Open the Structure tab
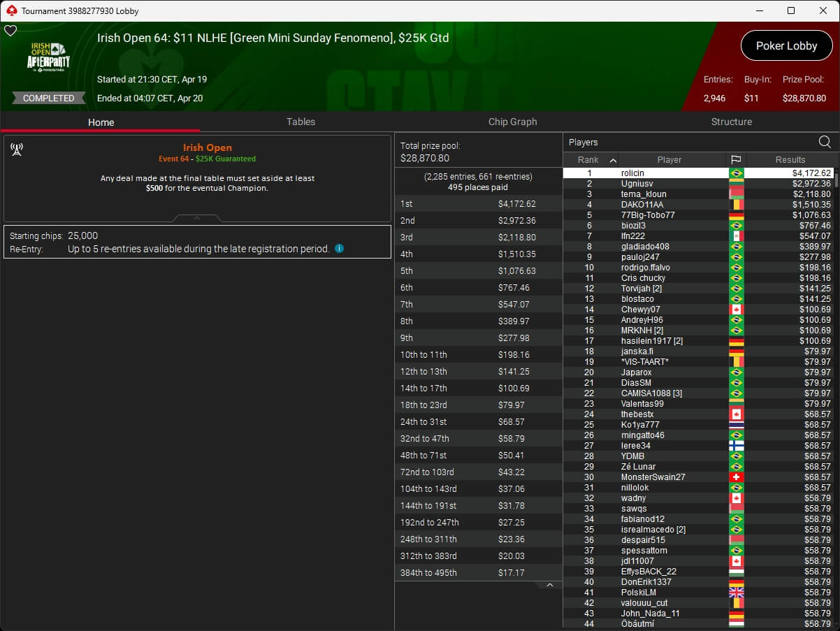Image resolution: width=840 pixels, height=631 pixels. point(731,122)
